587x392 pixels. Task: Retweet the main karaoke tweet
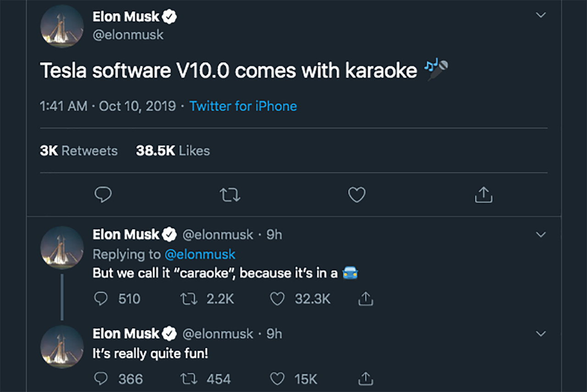[230, 195]
